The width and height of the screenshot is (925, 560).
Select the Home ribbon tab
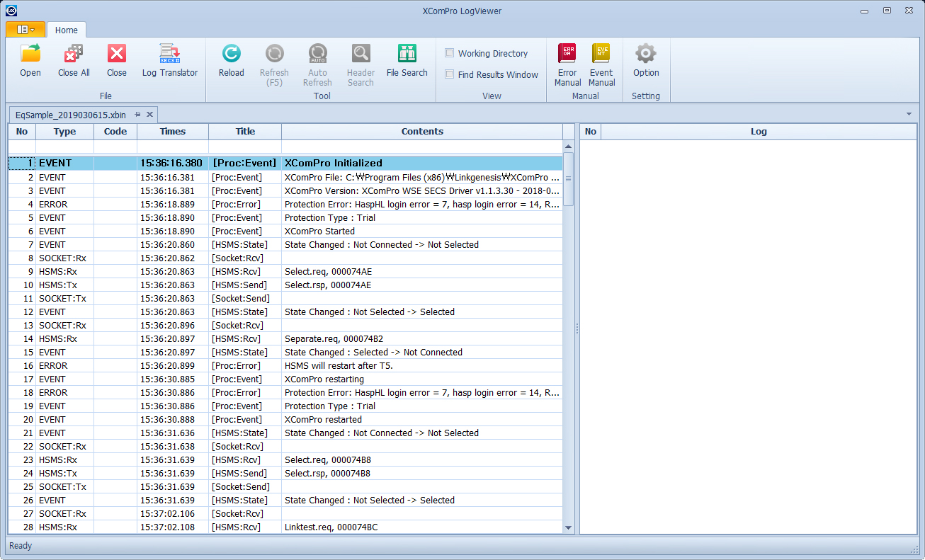67,30
